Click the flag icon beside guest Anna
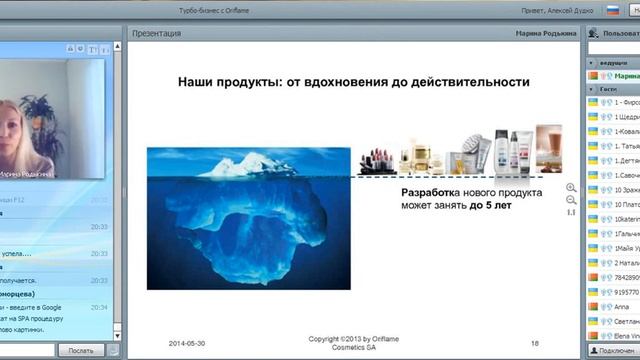This screenshot has width=640, height=360. (x=593, y=307)
